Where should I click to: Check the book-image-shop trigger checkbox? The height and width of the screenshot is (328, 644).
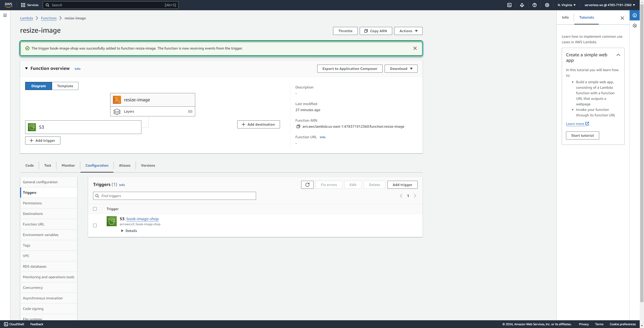(95, 225)
